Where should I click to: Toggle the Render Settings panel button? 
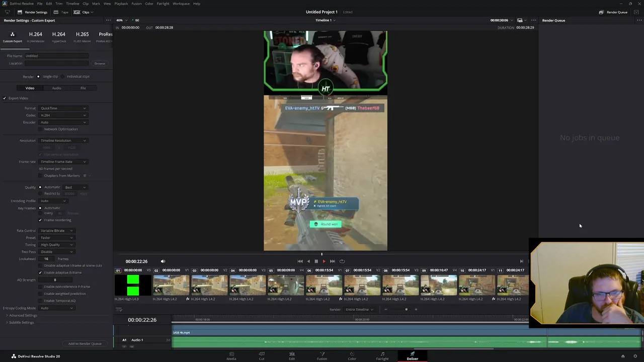point(32,12)
